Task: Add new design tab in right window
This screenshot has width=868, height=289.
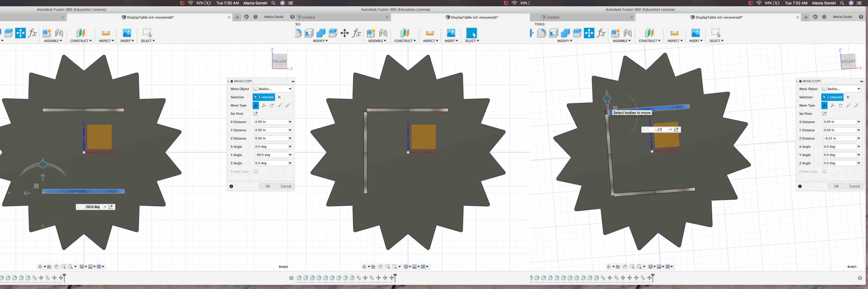Action: 806,17
